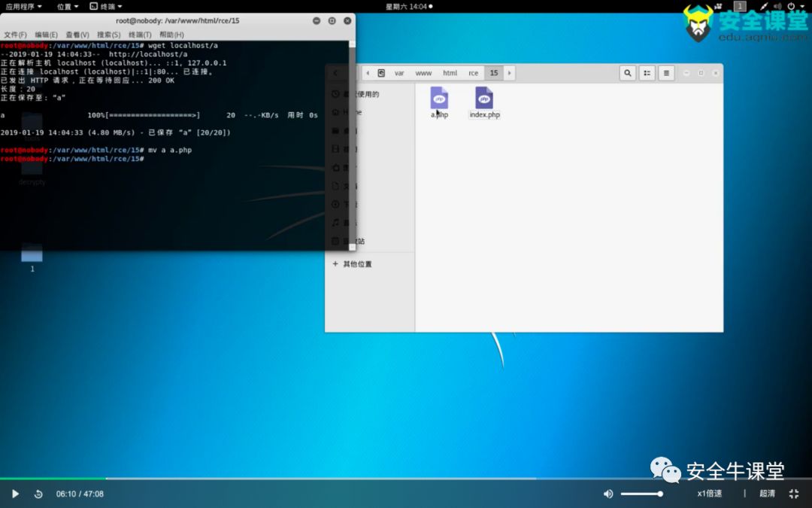Minimize the file manager window

point(686,73)
